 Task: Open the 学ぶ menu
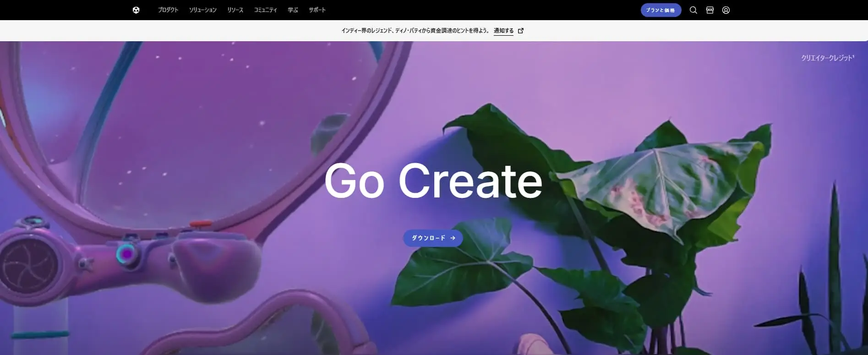pos(293,10)
